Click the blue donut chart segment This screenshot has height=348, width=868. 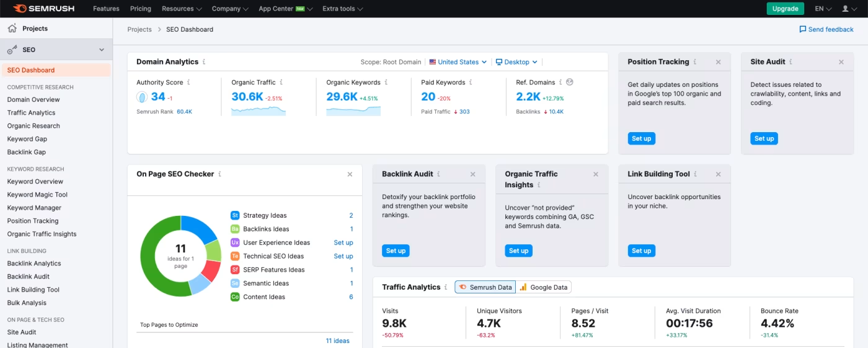tap(199, 228)
